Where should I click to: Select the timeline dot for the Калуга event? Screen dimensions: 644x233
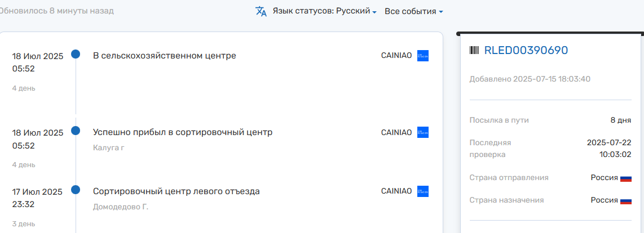click(76, 131)
